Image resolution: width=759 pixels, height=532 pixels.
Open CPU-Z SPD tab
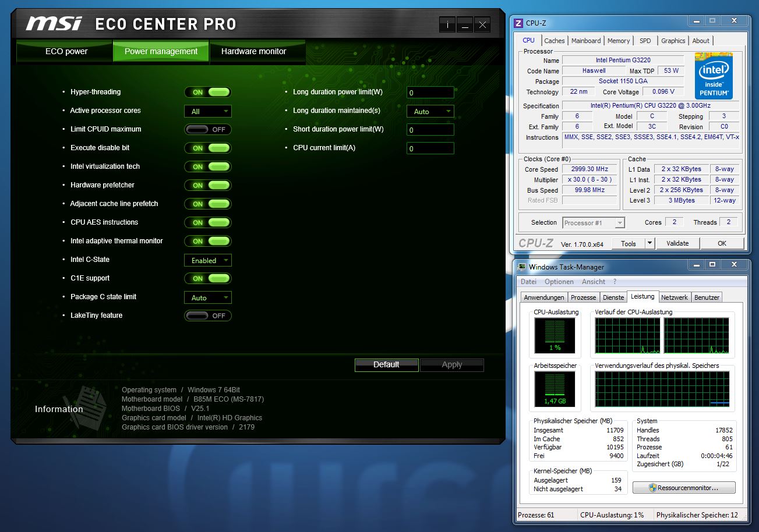645,41
